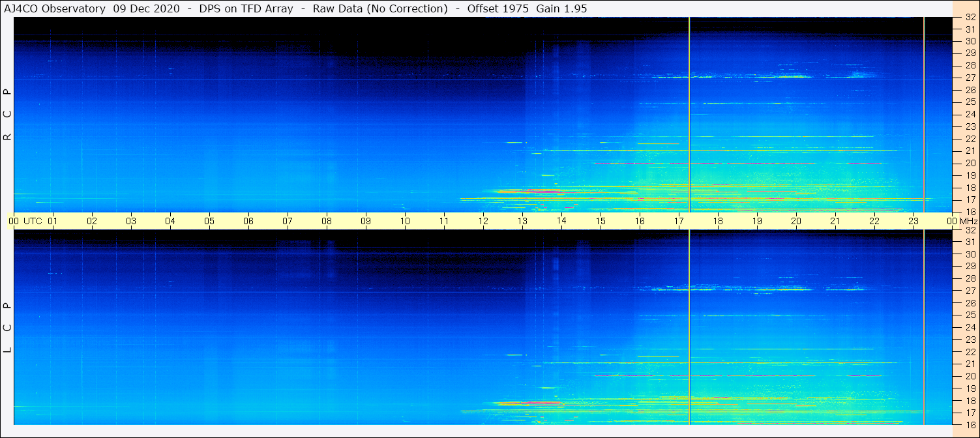The width and height of the screenshot is (980, 438).
Task: Click the 00 MHz end label on time axis
Action: click(x=962, y=221)
